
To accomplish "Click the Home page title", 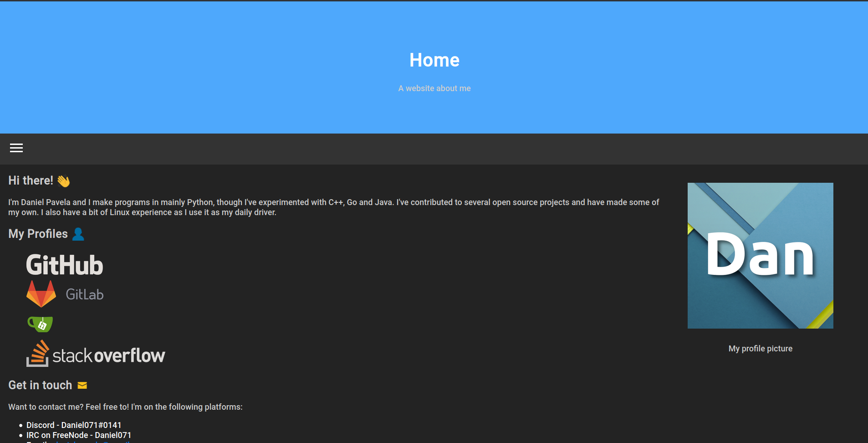I will click(x=434, y=60).
